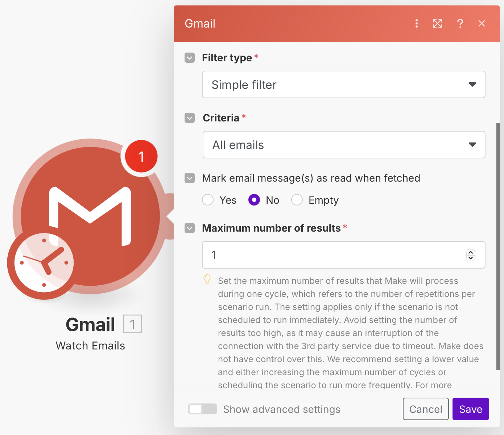Screen dimensions: 504x435
Task: Enable Show advanced settings switch
Action: click(203, 409)
